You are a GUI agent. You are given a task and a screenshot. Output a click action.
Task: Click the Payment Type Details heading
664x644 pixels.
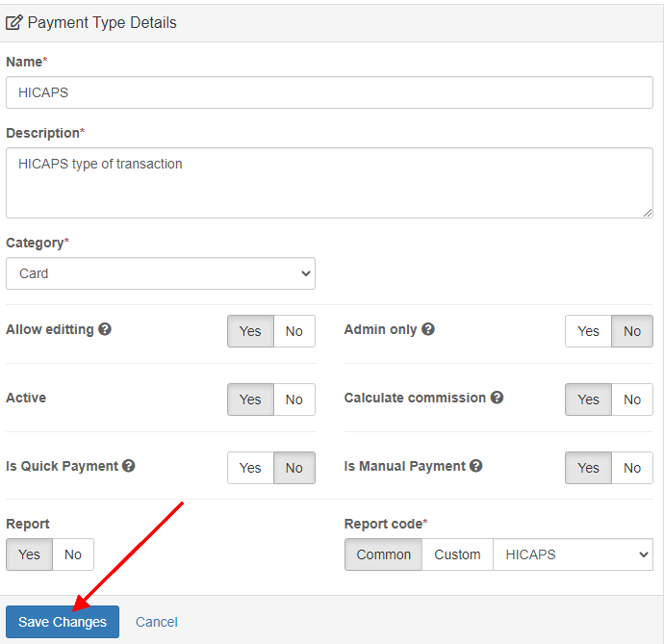[x=102, y=23]
